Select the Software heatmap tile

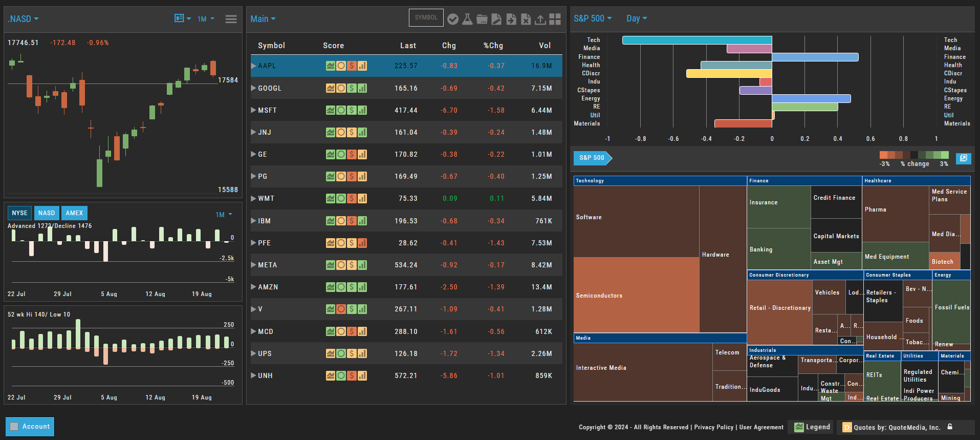pos(636,221)
